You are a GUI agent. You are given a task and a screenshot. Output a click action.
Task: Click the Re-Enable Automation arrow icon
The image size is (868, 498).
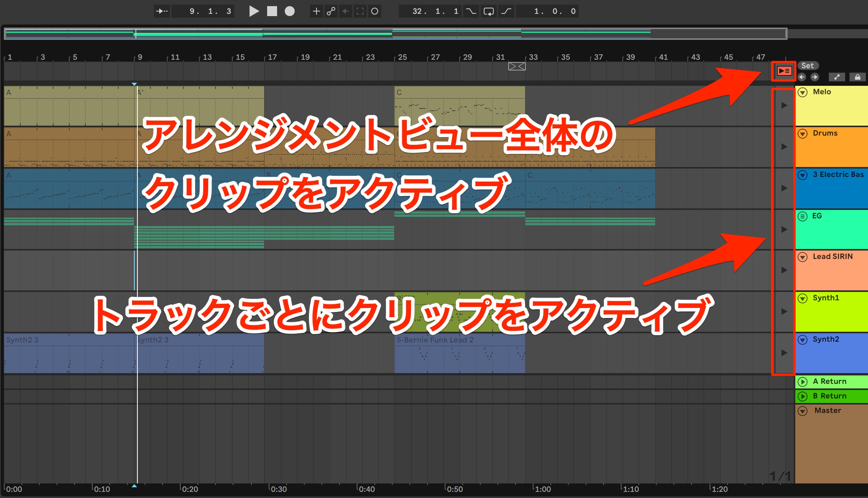[345, 11]
